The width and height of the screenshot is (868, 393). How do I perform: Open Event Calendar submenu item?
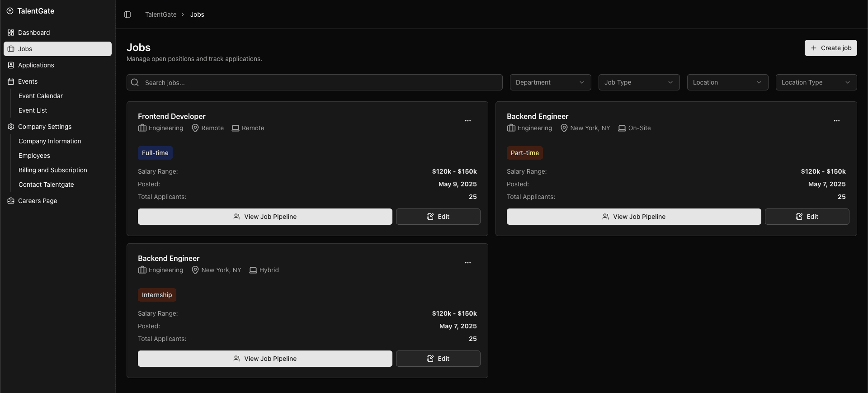(x=41, y=96)
